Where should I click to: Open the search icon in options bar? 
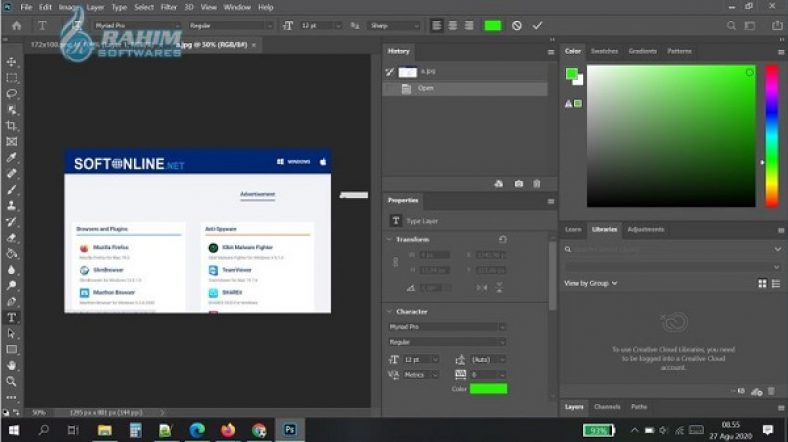[x=731, y=26]
